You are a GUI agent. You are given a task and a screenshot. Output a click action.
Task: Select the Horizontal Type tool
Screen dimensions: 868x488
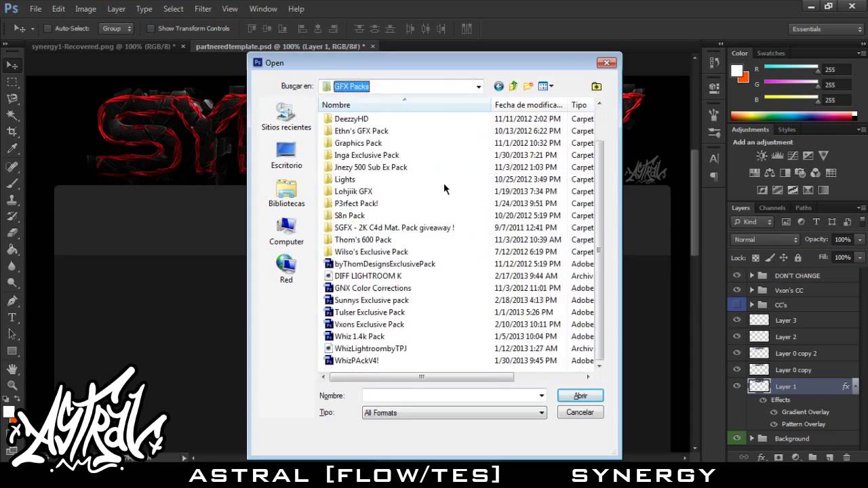coord(12,317)
